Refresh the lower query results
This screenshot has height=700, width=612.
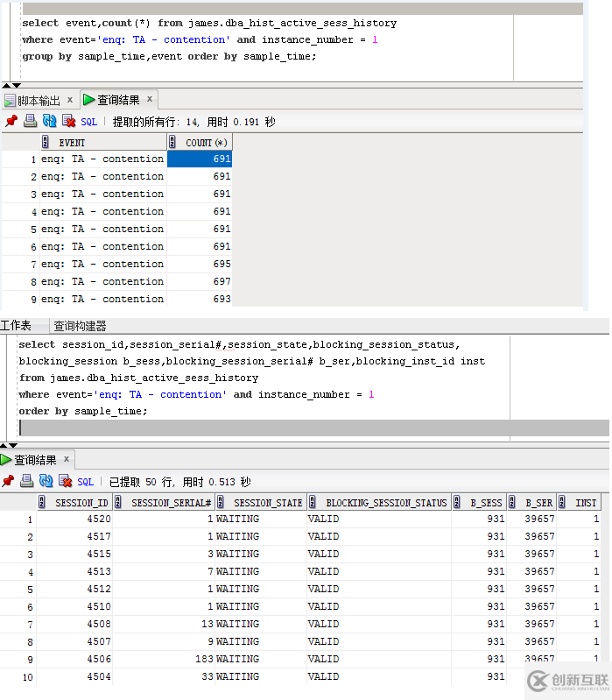46,481
